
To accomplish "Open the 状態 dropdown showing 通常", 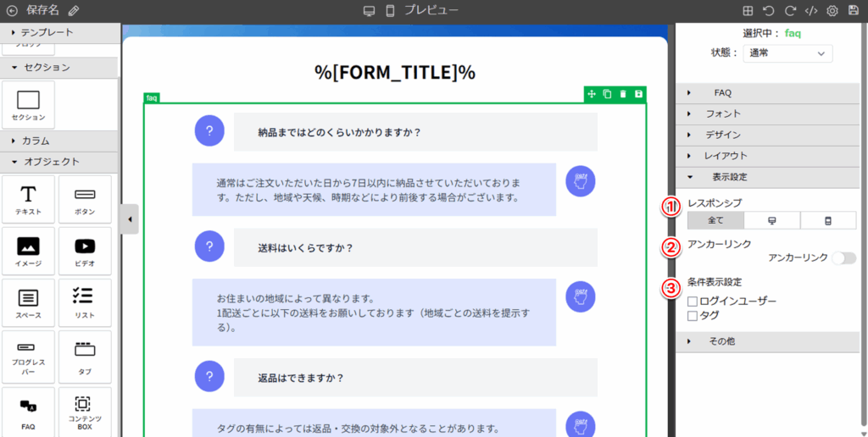I will pos(787,53).
